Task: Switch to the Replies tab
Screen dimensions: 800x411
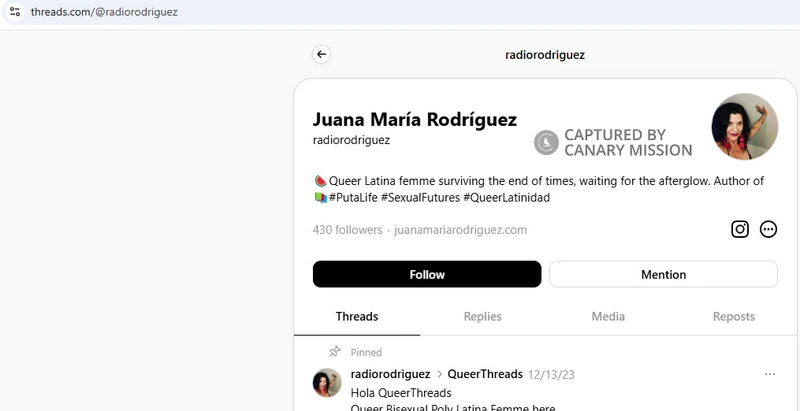Action: pyautogui.click(x=482, y=317)
